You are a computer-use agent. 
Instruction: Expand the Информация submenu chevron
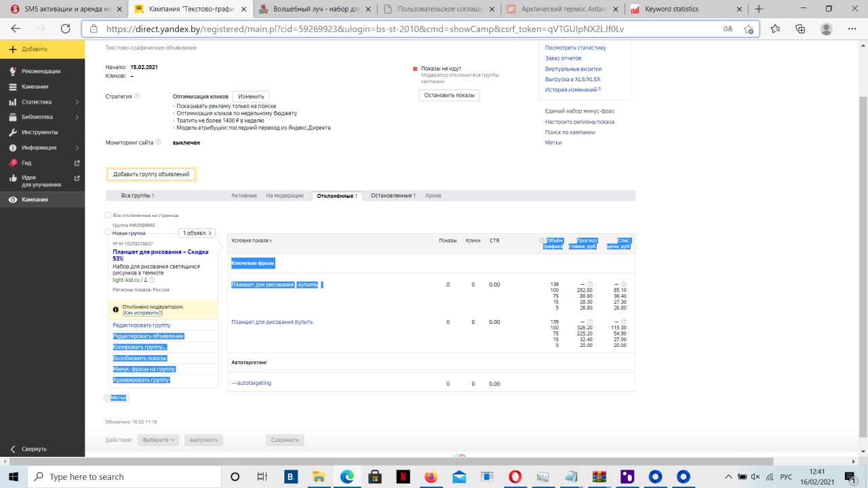click(x=77, y=148)
